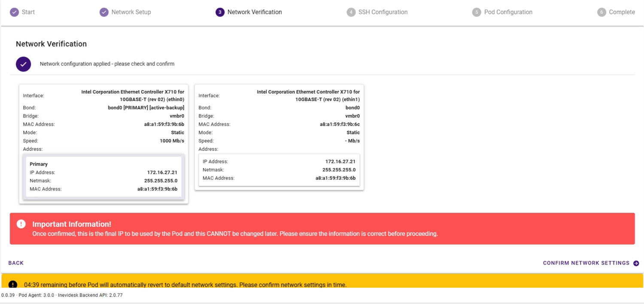The height and width of the screenshot is (304, 644).
Task: Click the Primary address details box
Action: [103, 176]
